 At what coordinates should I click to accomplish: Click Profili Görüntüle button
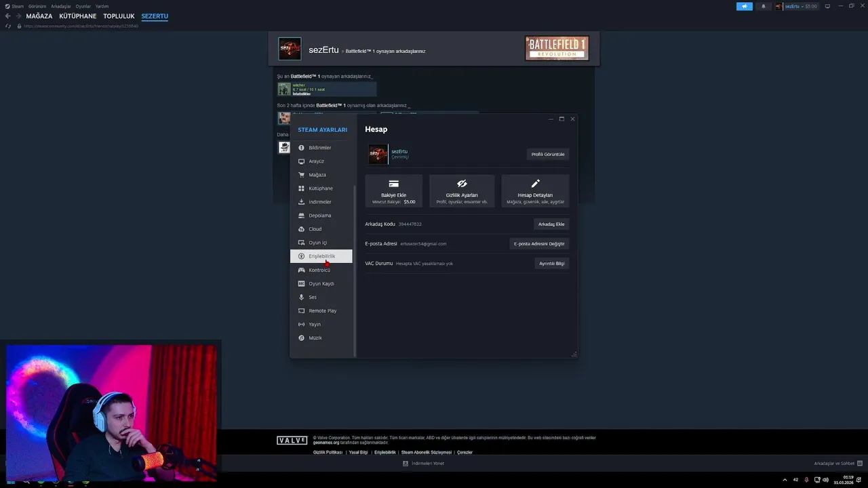point(548,155)
